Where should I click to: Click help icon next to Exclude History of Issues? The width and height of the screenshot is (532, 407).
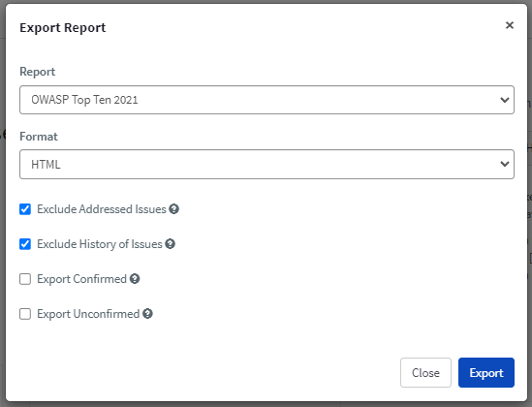[170, 244]
